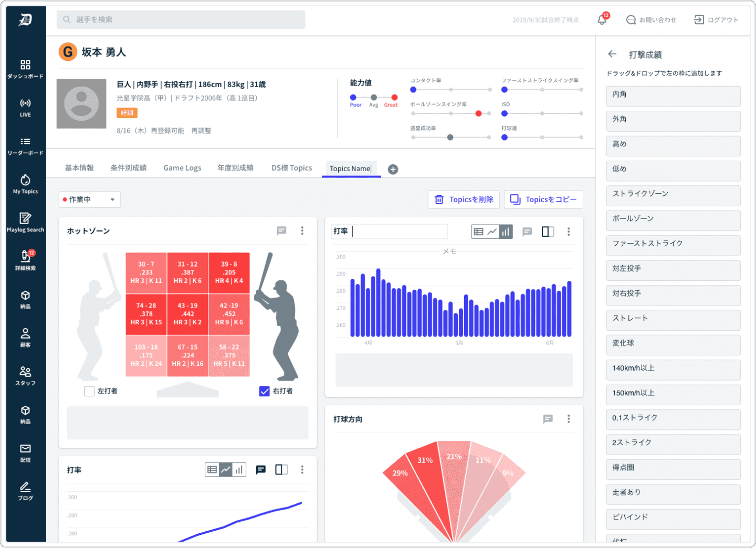The height and width of the screenshot is (548, 756).
Task: Go back with arrow beside 打撃成績
Action: (612, 54)
